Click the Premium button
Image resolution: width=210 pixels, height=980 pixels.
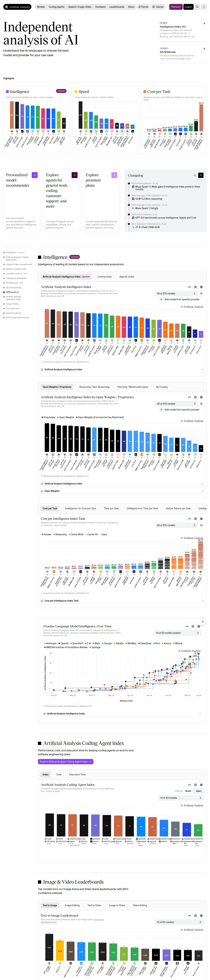pyautogui.click(x=176, y=7)
